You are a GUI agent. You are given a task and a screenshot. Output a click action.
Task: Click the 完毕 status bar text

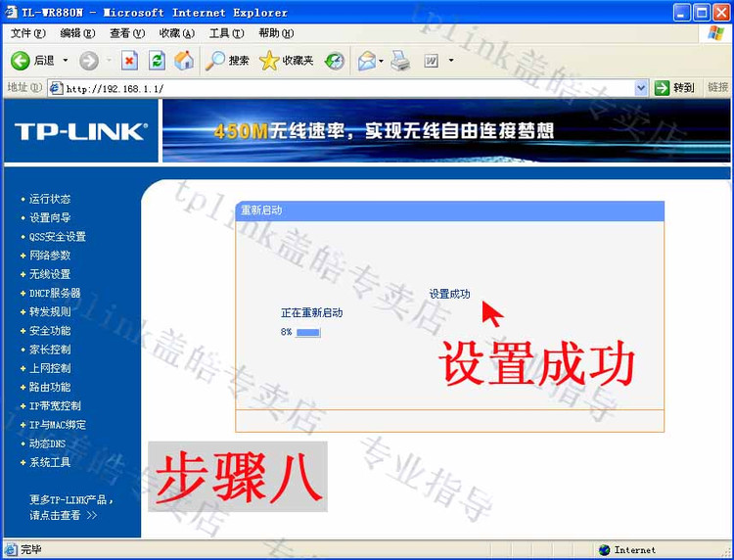31,549
